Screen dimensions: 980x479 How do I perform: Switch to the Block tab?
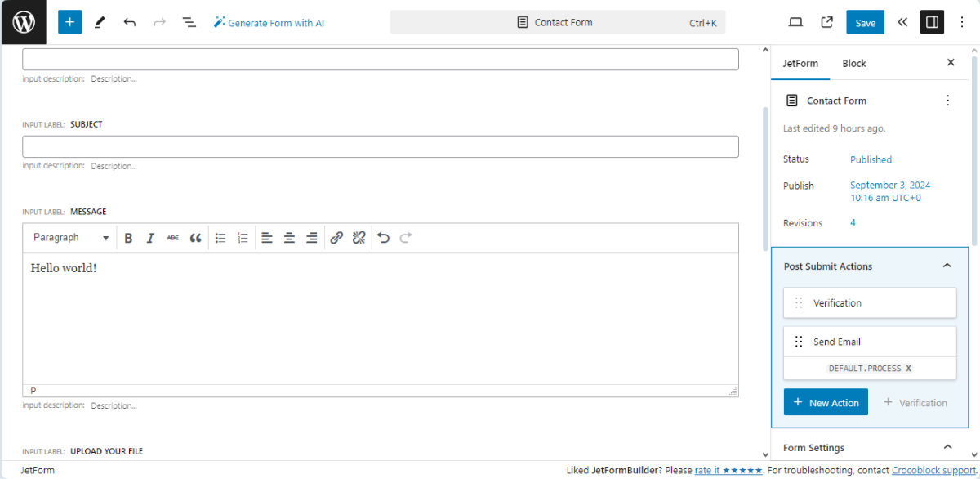(x=853, y=63)
